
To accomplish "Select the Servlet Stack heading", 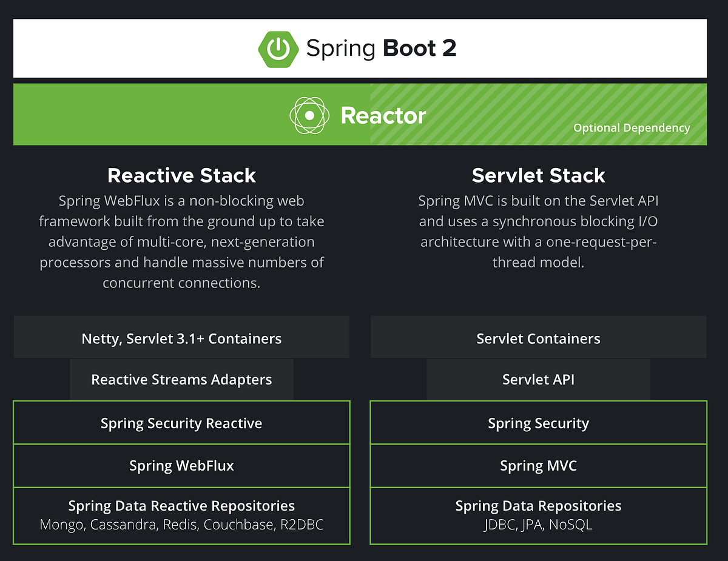I will tap(538, 175).
